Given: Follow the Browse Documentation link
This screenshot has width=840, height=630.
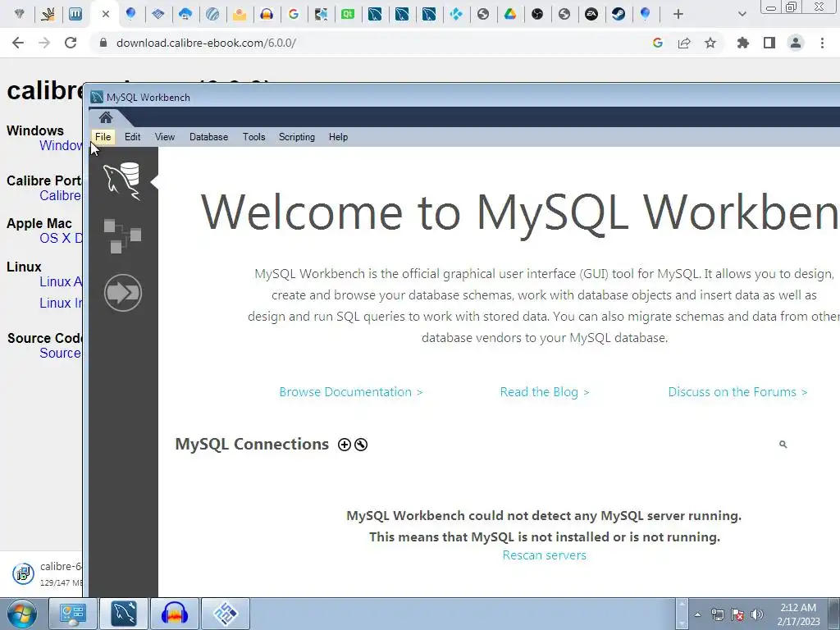Looking at the screenshot, I should tap(351, 392).
